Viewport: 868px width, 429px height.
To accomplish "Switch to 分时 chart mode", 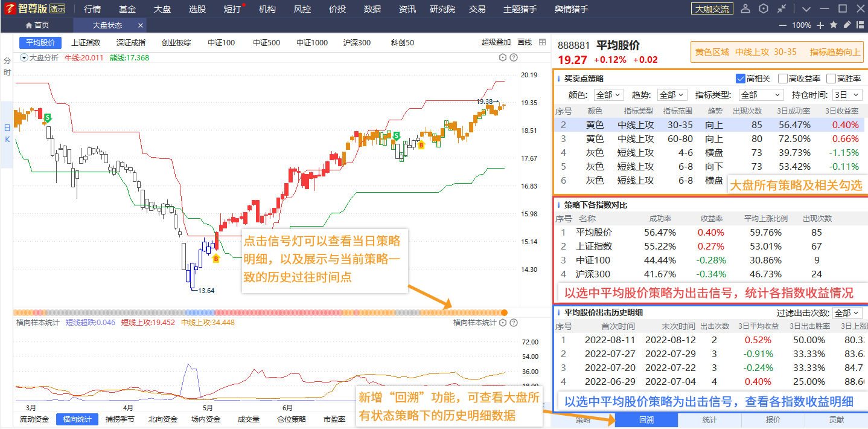I will [7, 66].
